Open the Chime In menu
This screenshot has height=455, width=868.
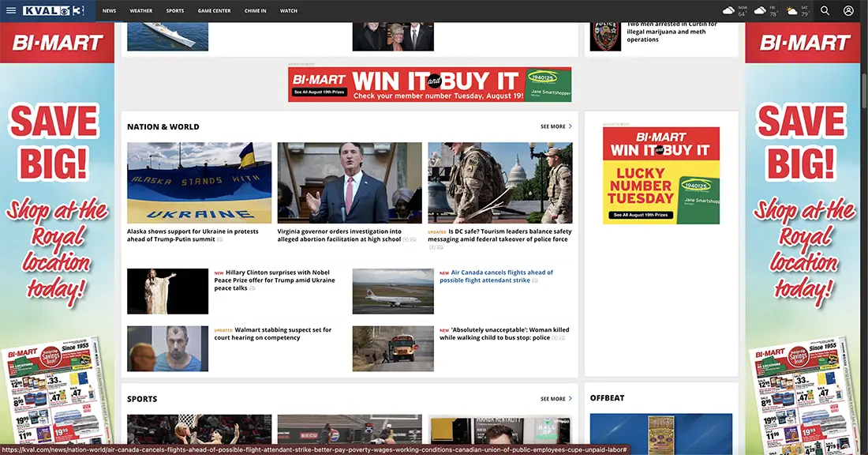[x=255, y=10]
